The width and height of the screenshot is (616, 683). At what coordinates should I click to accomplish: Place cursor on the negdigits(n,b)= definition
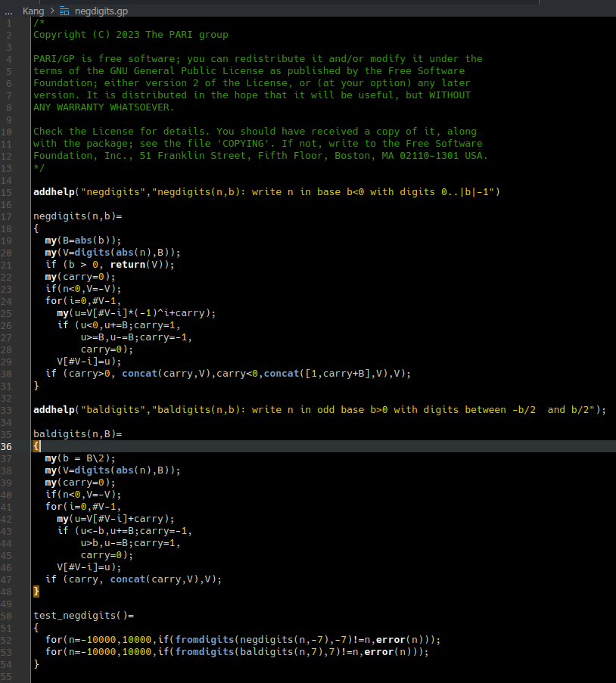(x=77, y=216)
